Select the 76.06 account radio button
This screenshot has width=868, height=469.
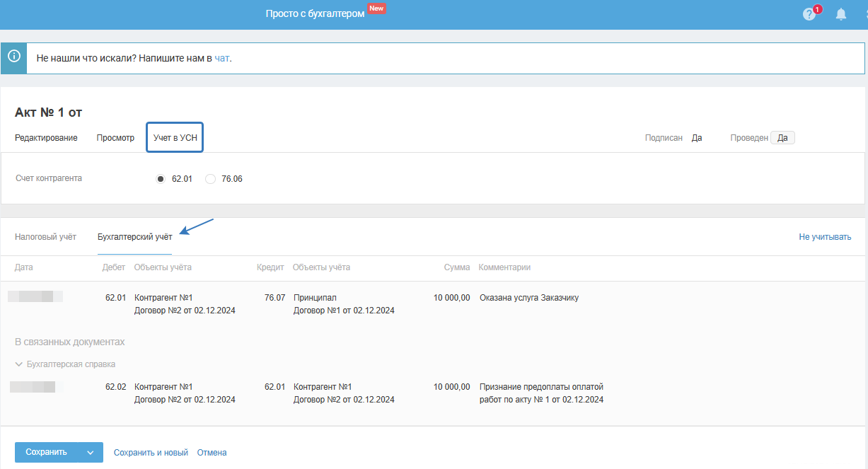coord(210,179)
